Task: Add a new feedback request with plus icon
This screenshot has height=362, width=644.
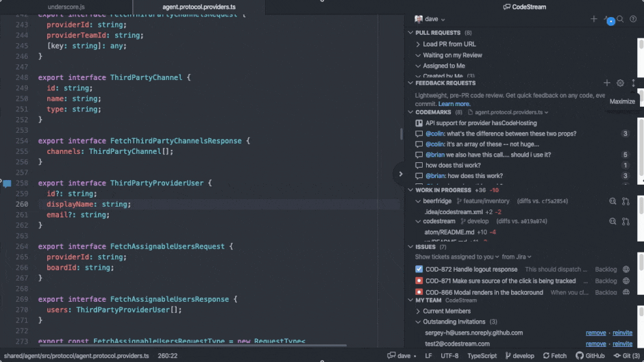Action: coord(606,83)
